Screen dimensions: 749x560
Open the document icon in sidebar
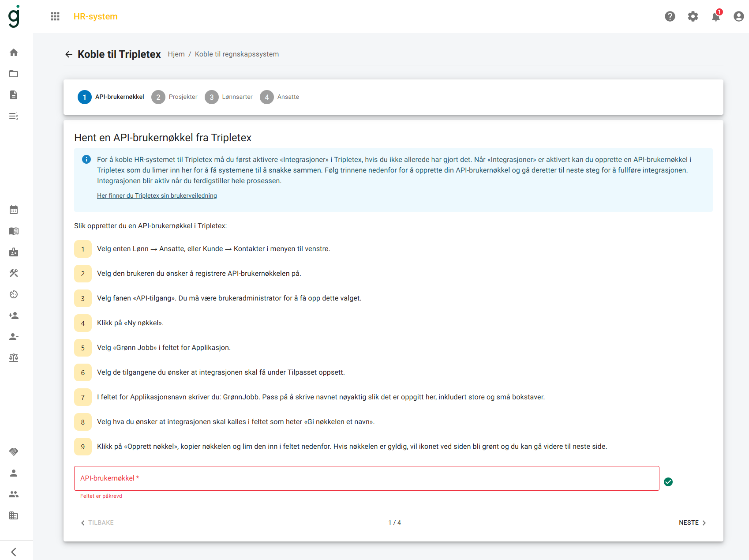pos(14,95)
